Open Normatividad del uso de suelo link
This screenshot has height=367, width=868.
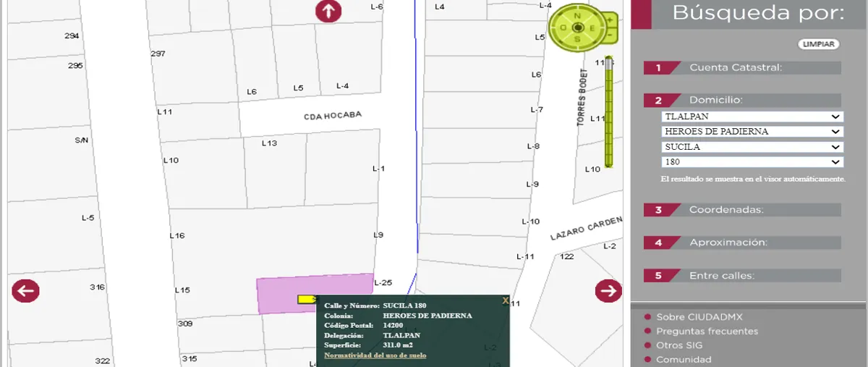pyautogui.click(x=375, y=355)
